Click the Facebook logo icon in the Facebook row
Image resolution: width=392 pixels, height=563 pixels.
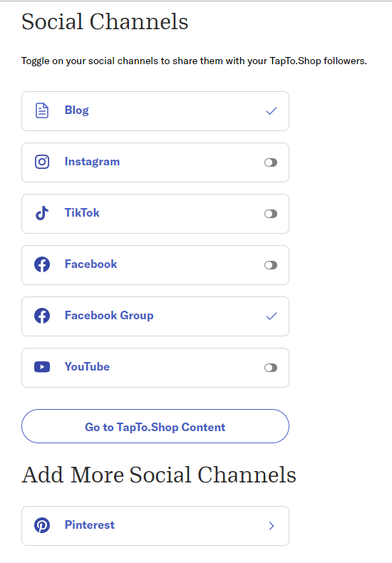[x=42, y=264]
